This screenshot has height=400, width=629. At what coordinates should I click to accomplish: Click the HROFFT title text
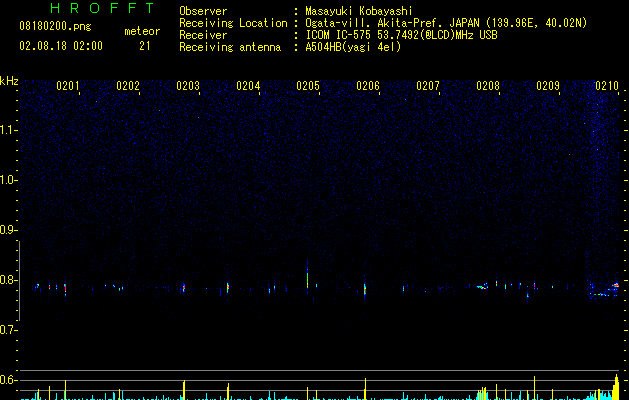coord(103,8)
